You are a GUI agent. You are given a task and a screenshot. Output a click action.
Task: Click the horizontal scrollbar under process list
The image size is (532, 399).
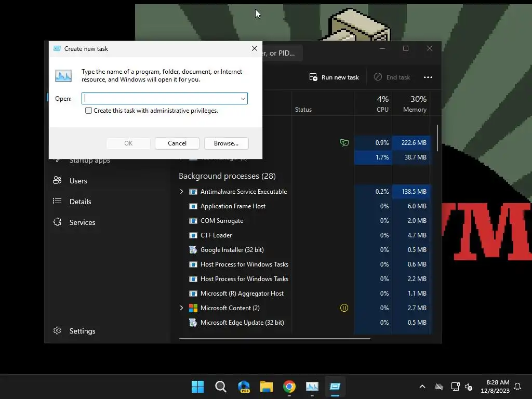[274, 338]
